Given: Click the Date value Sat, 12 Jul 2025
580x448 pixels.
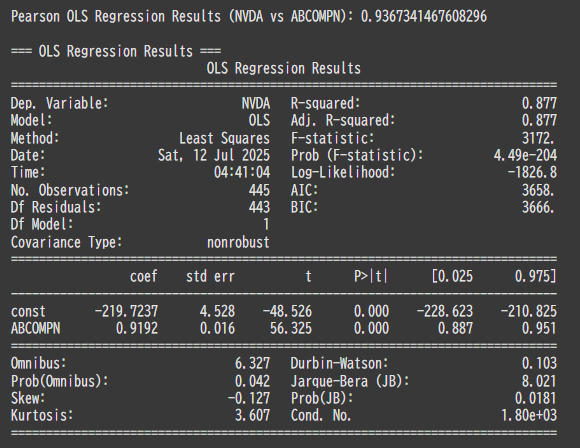Looking at the screenshot, I should [214, 155].
